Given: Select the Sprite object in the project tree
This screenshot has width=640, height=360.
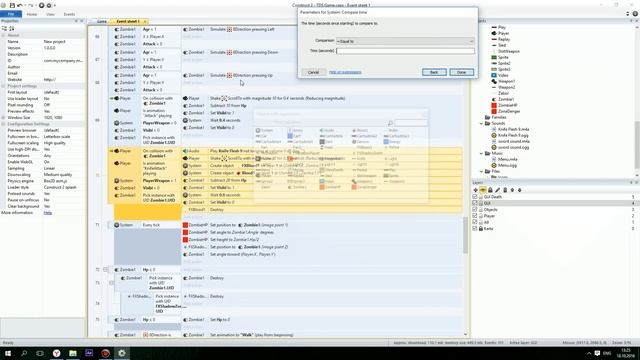Looking at the screenshot, I should (x=500, y=57).
